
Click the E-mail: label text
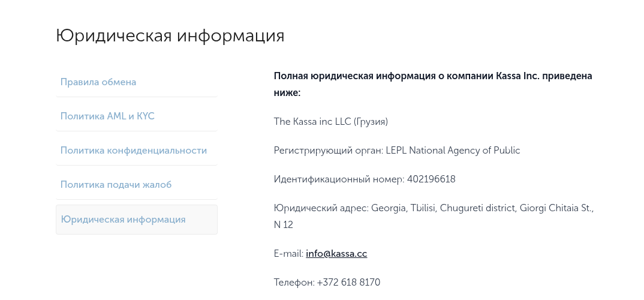[288, 254]
